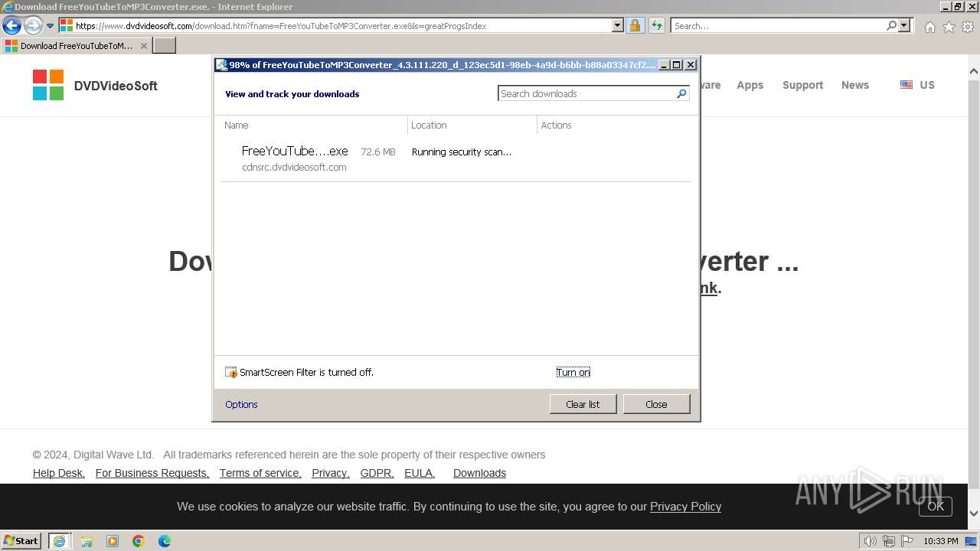Click the magnifier icon in Search downloads
This screenshot has width=980, height=551.
[x=681, y=93]
